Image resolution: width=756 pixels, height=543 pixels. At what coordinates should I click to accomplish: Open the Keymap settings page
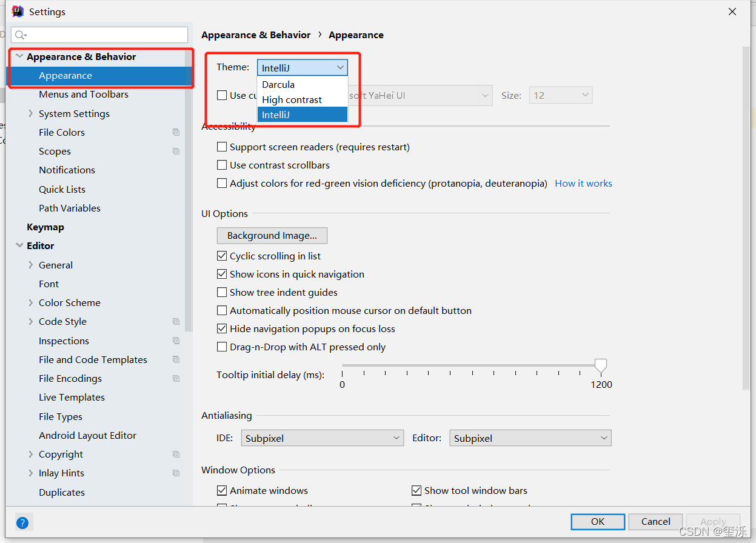45,227
